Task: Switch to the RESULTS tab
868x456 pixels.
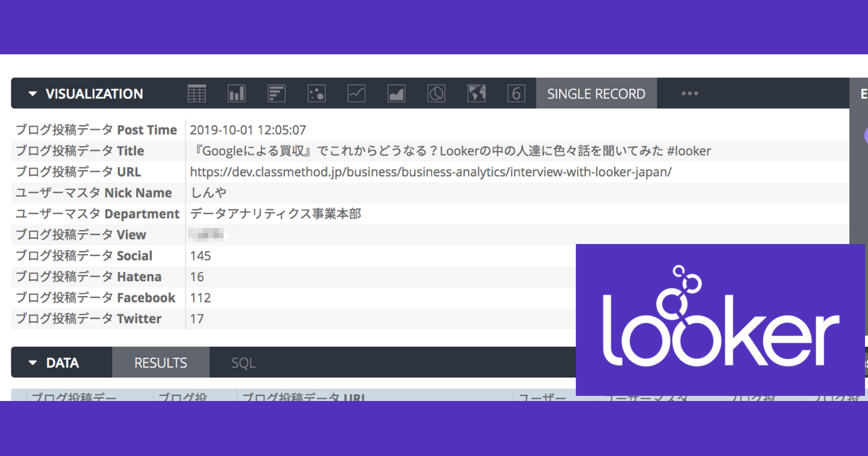Action: 160,362
